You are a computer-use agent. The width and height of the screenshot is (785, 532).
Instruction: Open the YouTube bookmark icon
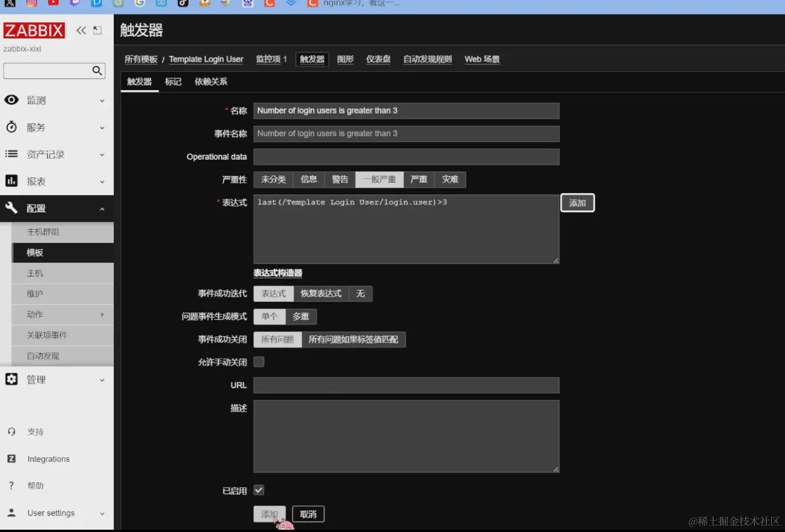coord(53,3)
